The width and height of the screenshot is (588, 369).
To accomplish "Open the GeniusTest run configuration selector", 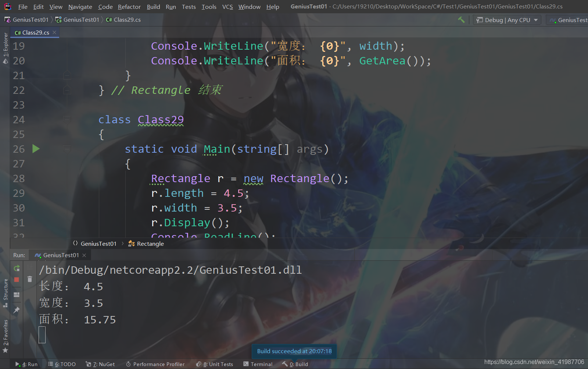I will point(568,20).
